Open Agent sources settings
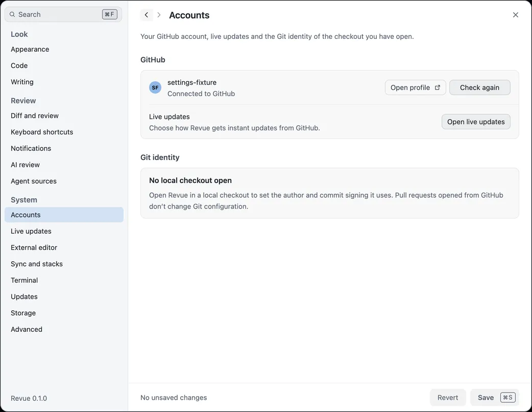The width and height of the screenshot is (532, 412). click(x=64, y=181)
